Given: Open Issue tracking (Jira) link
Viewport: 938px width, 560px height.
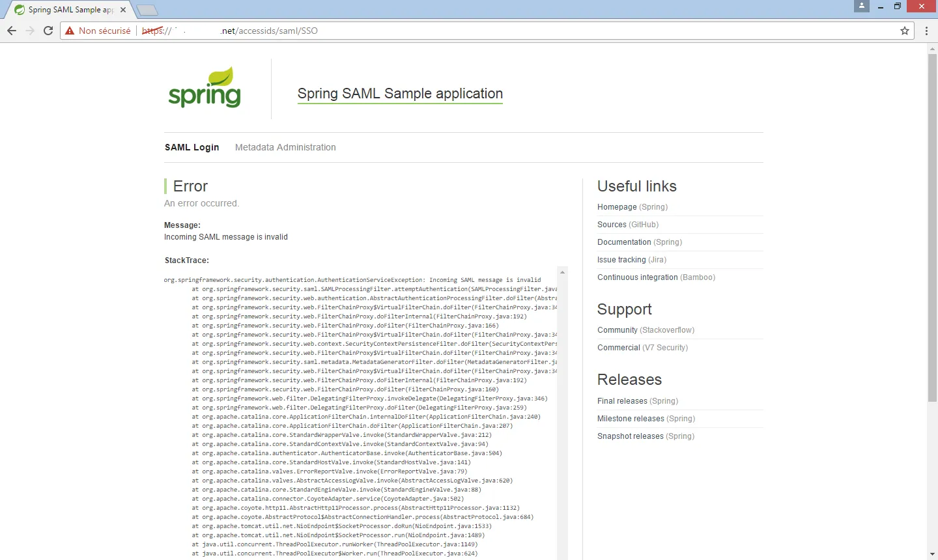Looking at the screenshot, I should (x=632, y=260).
